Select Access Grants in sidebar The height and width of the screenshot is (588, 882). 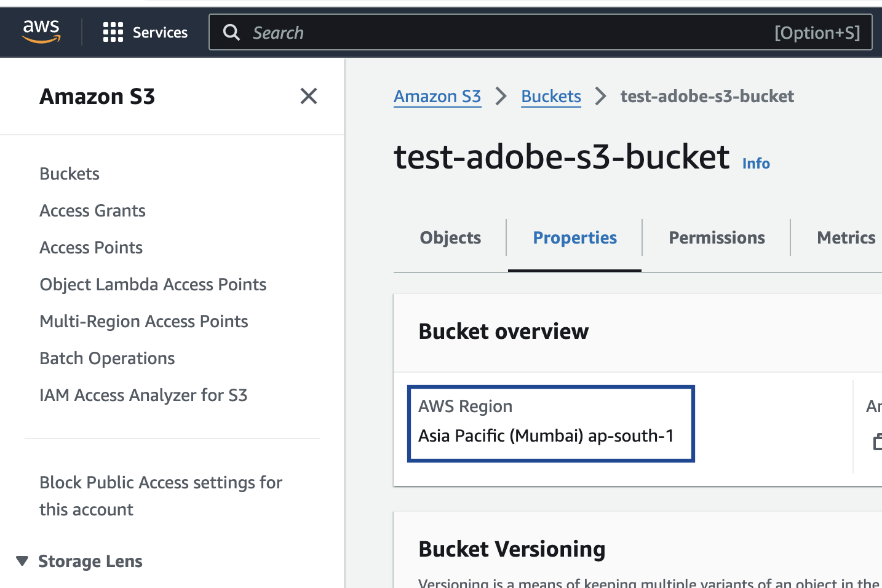click(x=92, y=211)
